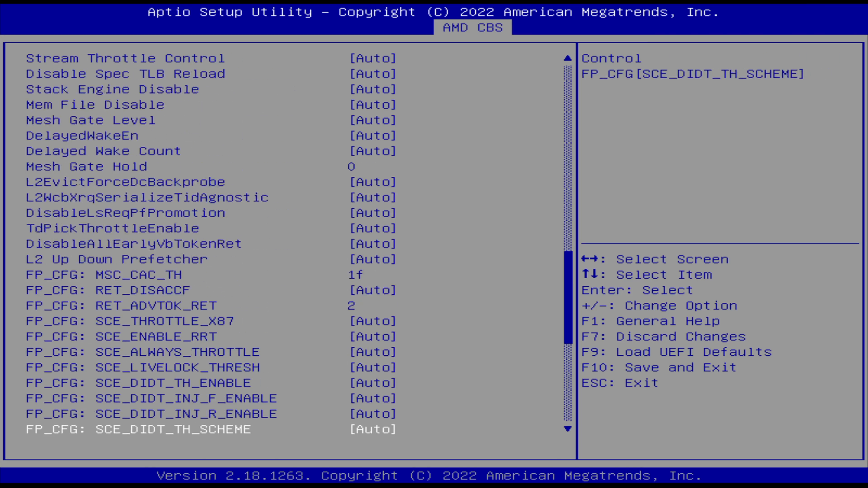
Task: Open DisableLsReqPfPromotion [Auto] value
Action: click(x=373, y=213)
